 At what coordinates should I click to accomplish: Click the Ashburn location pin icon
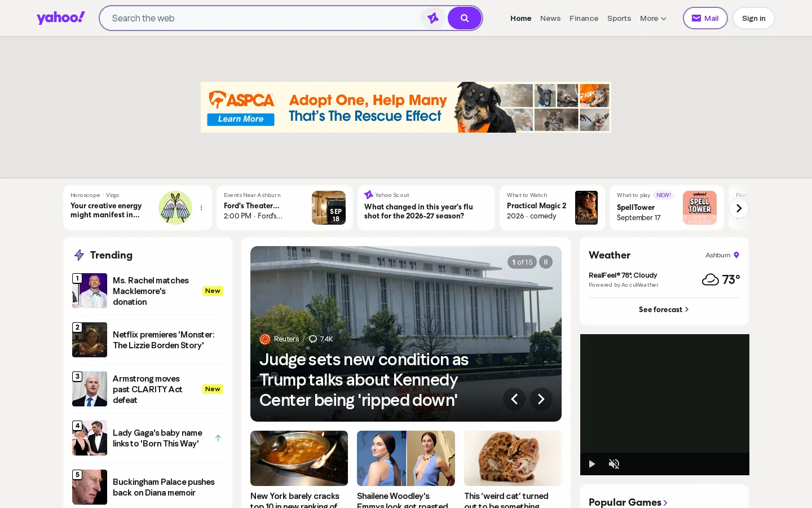click(x=736, y=255)
